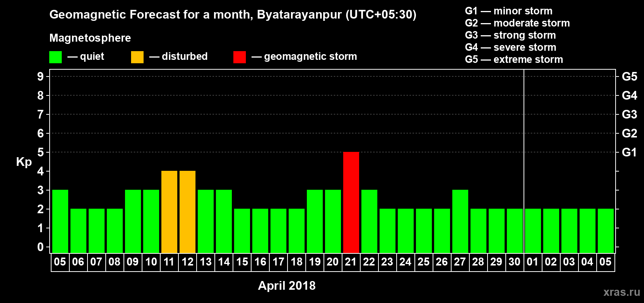Click date label 21 on the axis

click(351, 262)
